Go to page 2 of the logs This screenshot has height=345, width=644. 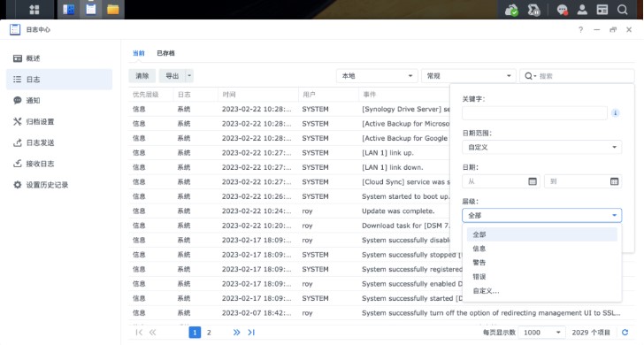point(209,333)
